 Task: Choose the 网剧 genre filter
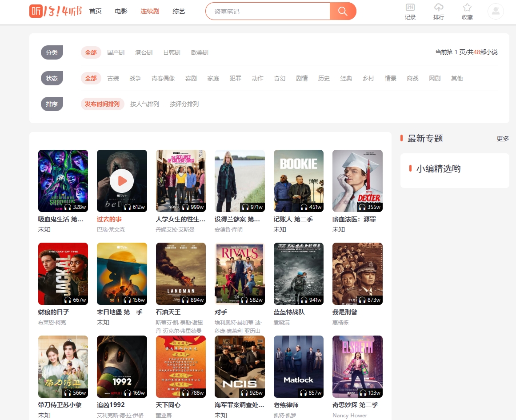click(x=435, y=78)
